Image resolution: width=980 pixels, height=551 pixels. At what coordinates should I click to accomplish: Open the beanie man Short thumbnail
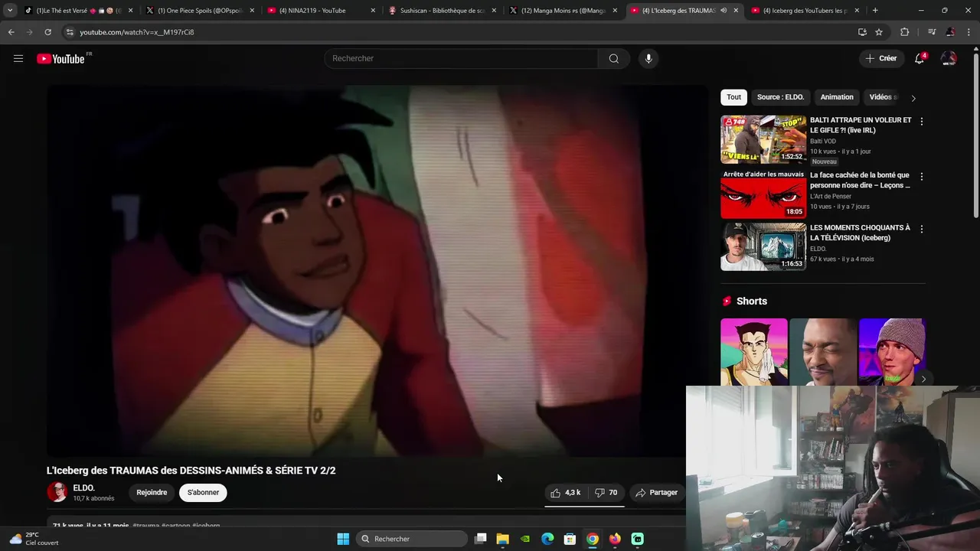point(892,352)
